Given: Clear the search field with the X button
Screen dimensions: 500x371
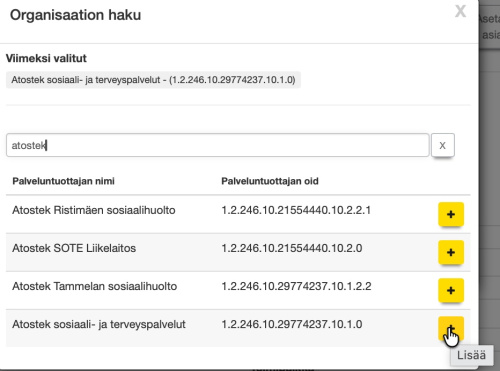Looking at the screenshot, I should (x=442, y=145).
